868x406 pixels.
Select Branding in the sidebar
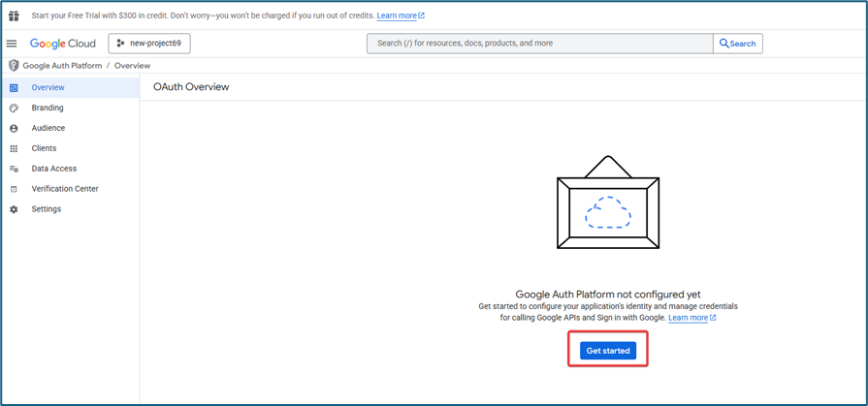pos(48,109)
